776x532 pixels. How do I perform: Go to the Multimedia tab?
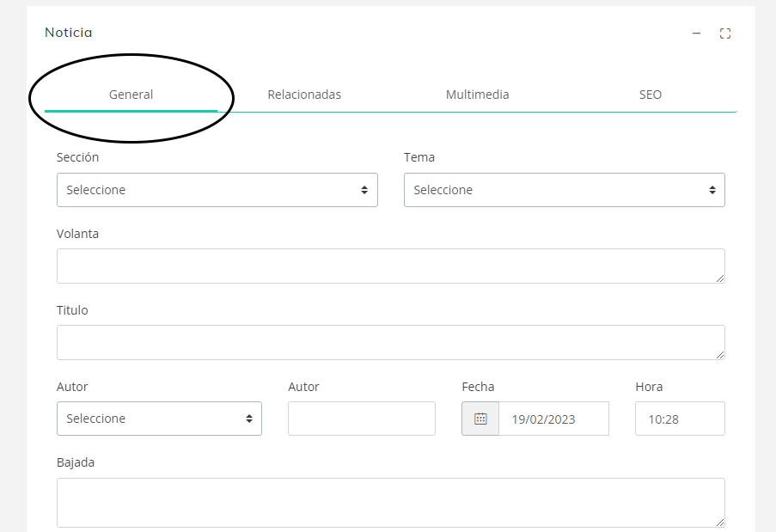coord(477,95)
